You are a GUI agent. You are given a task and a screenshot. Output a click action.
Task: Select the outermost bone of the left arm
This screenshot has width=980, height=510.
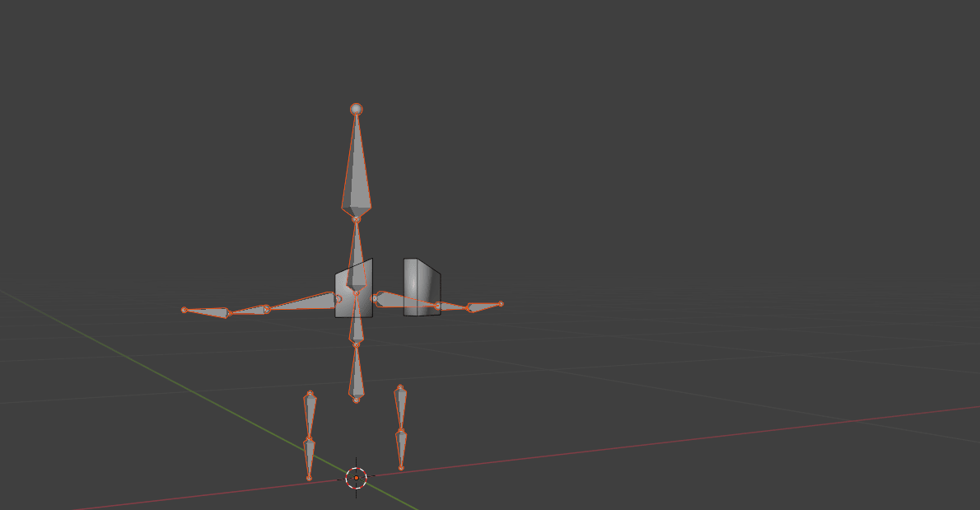tap(208, 311)
